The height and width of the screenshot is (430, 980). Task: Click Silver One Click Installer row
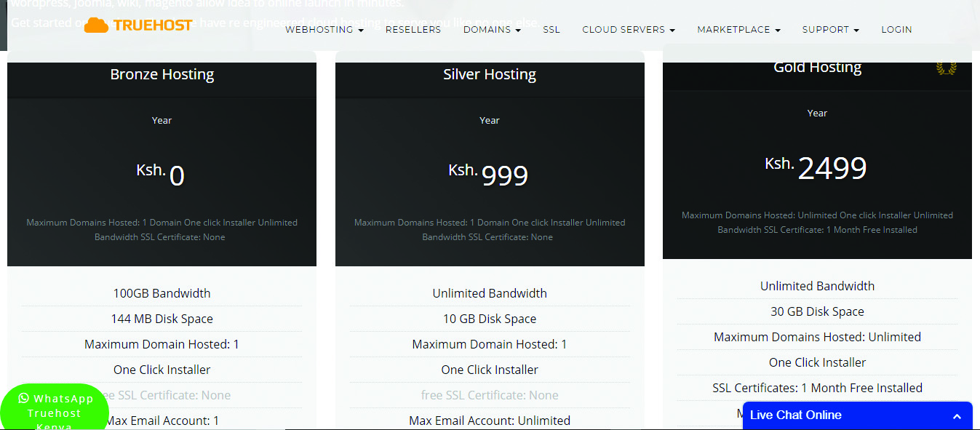pyautogui.click(x=490, y=370)
